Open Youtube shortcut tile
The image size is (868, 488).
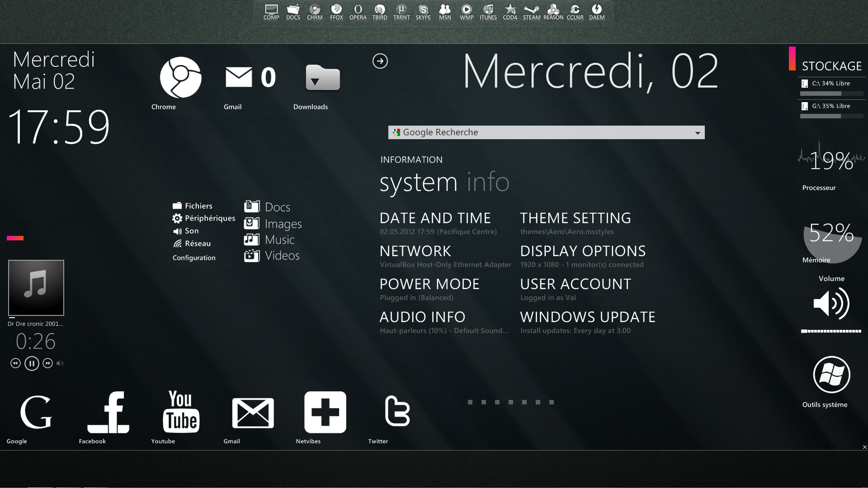point(181,412)
